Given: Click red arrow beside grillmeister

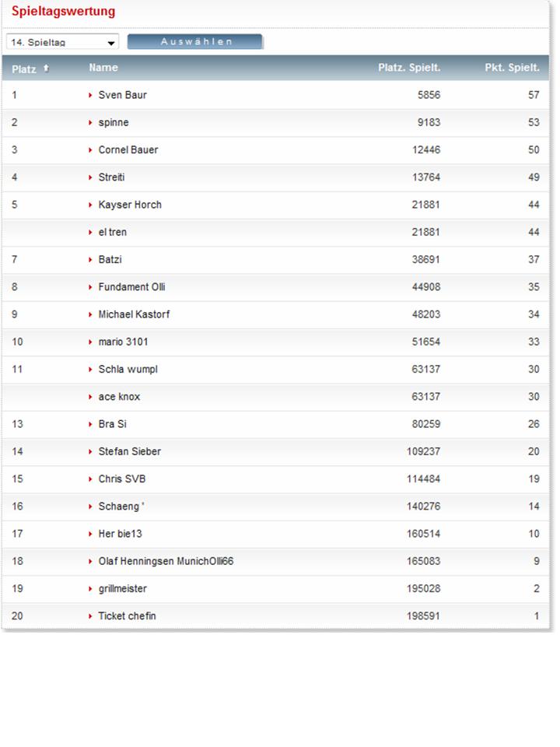Looking at the screenshot, I should coord(91,589).
